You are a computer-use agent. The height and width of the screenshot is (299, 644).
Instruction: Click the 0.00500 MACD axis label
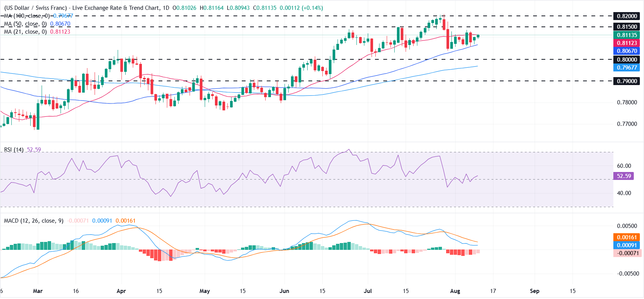point(627,226)
